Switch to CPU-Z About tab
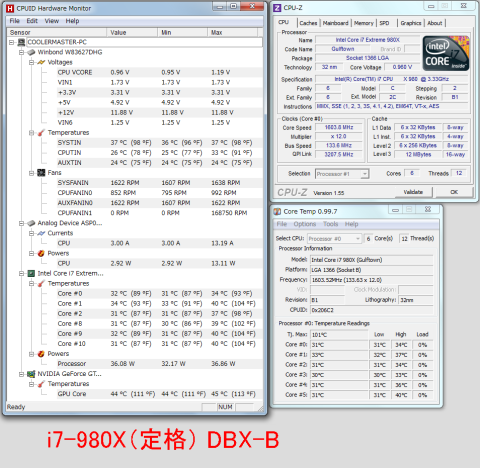 (x=435, y=23)
